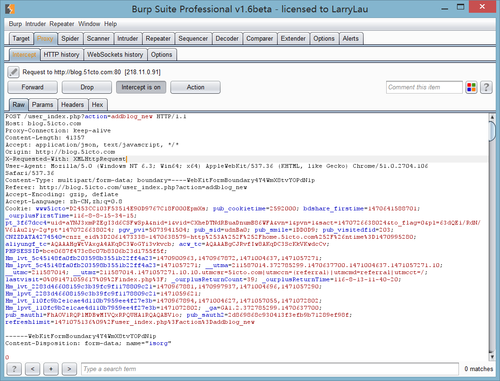Click the Type a search term field
The height and width of the screenshot is (381, 500).
(270, 369)
